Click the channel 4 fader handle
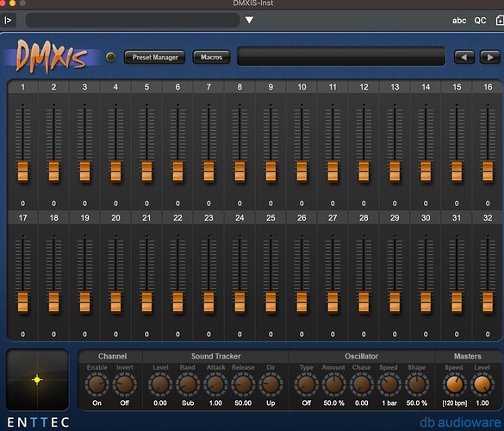The height and width of the screenshot is (431, 504). [x=115, y=172]
